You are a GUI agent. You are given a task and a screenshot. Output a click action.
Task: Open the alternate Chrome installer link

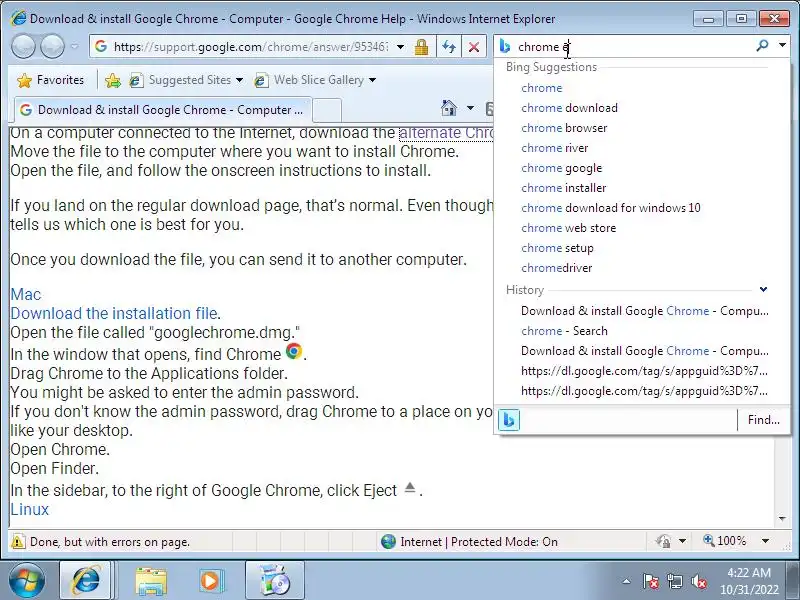[x=446, y=133]
